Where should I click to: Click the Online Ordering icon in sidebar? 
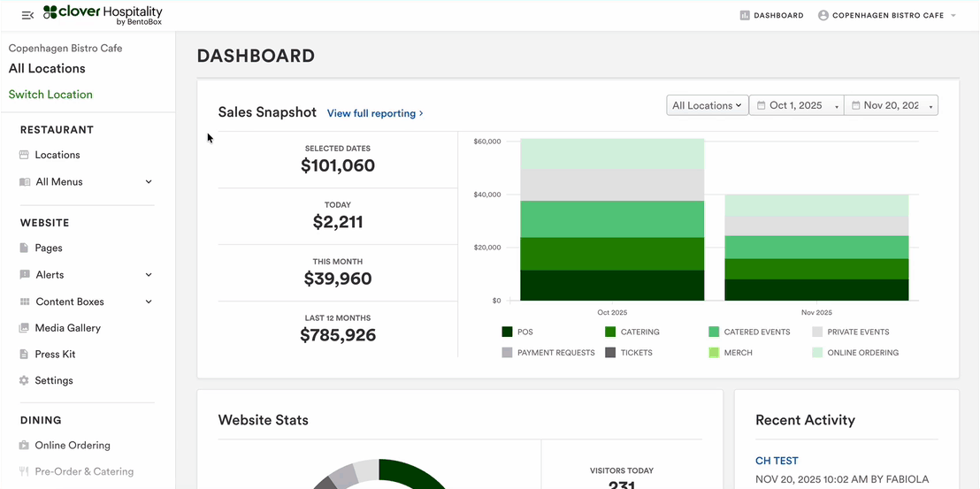tap(25, 446)
